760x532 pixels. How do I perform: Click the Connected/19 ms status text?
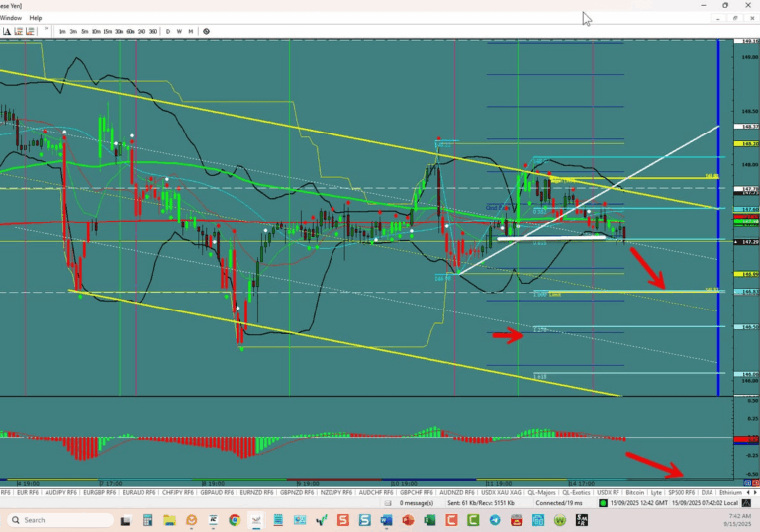(559, 503)
